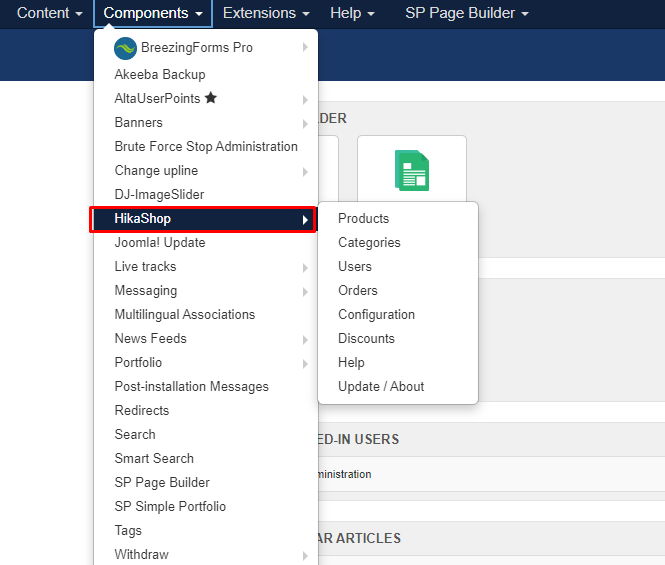Expand BreezingForms Pro submenu arrow
The width and height of the screenshot is (665, 565).
click(305, 48)
